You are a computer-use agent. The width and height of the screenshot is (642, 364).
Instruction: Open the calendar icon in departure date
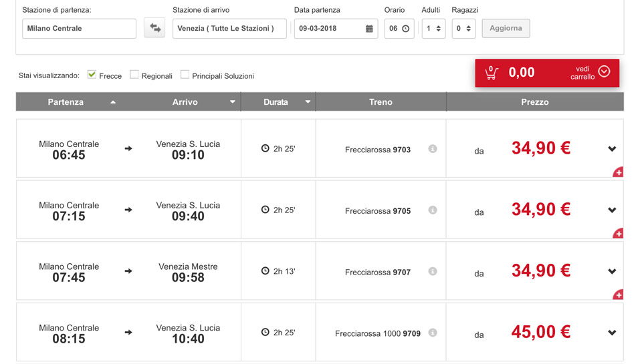pos(369,29)
